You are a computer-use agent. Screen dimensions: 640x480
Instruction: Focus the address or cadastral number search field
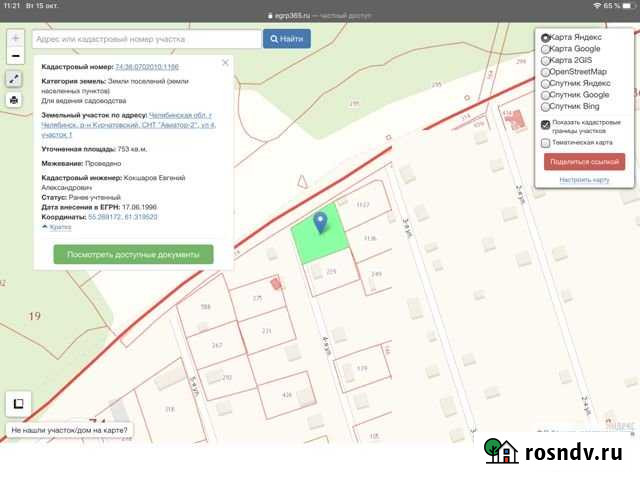pyautogui.click(x=147, y=39)
